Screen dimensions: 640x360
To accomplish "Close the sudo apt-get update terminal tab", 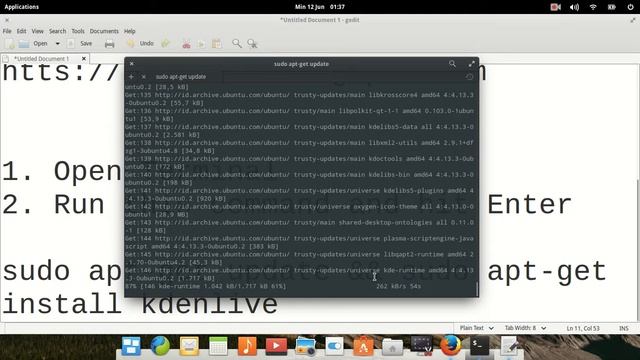I will tap(144, 77).
